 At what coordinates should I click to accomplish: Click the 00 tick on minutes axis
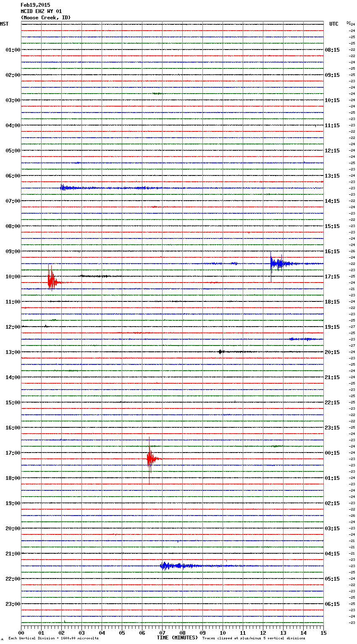coord(21,633)
